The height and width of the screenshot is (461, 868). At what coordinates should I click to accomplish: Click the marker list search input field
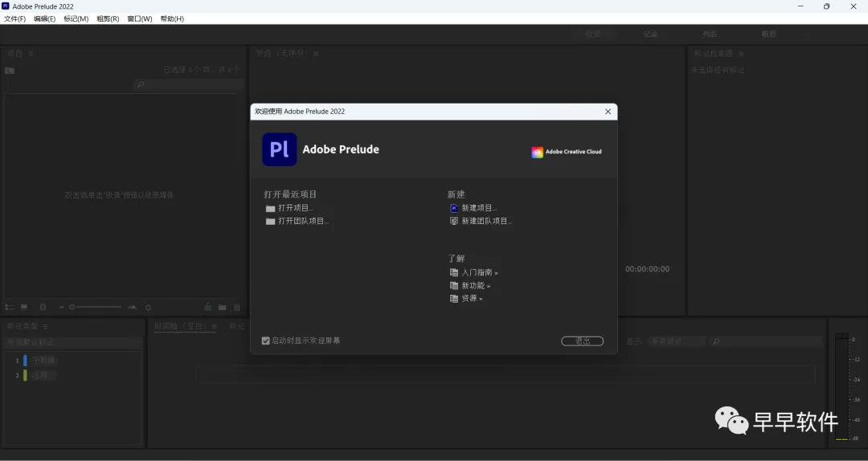[x=766, y=342]
